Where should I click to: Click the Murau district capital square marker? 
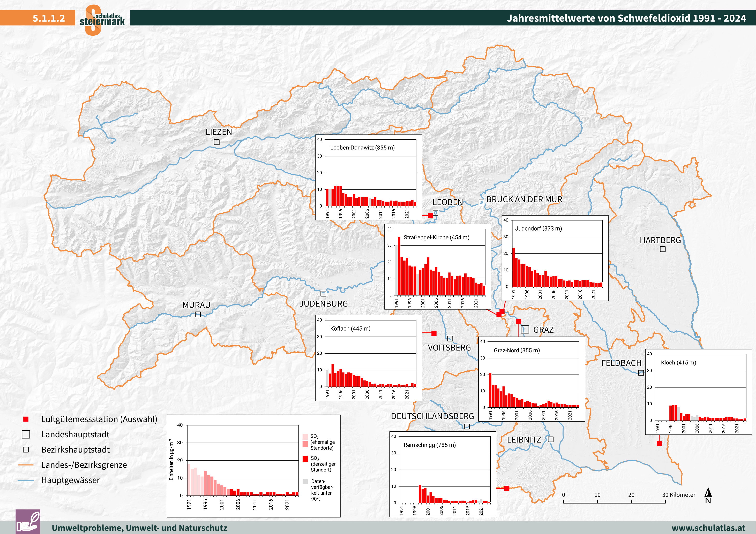click(x=198, y=314)
